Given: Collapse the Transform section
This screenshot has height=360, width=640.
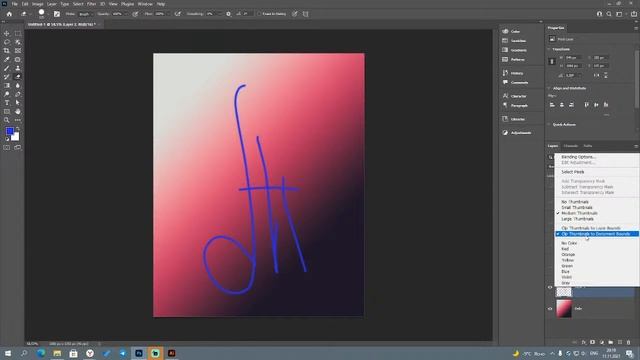Looking at the screenshot, I should [549, 49].
